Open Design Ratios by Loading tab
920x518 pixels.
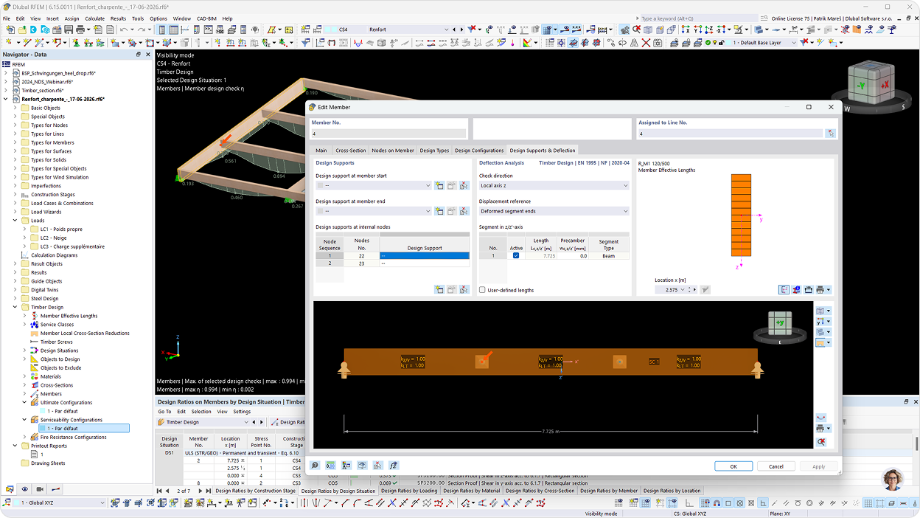(409, 491)
